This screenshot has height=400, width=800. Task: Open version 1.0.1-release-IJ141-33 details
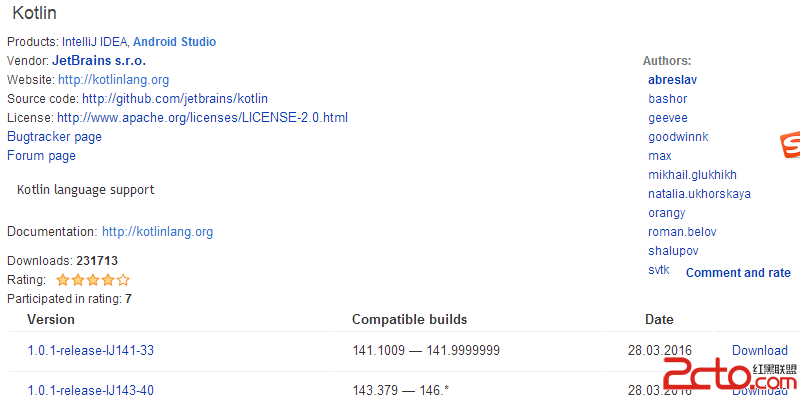click(x=90, y=351)
